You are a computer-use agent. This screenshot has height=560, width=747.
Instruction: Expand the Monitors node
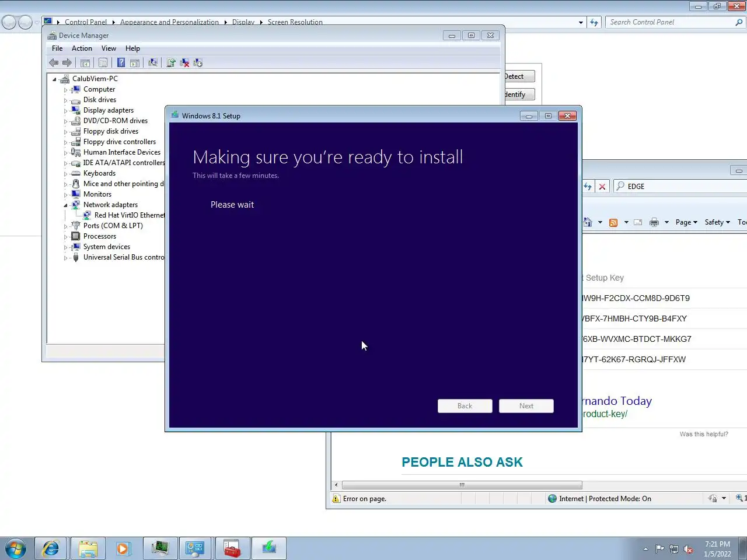coord(65,195)
